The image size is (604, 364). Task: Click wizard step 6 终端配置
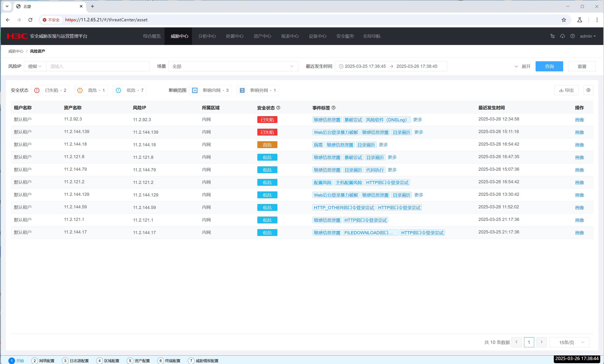169,361
